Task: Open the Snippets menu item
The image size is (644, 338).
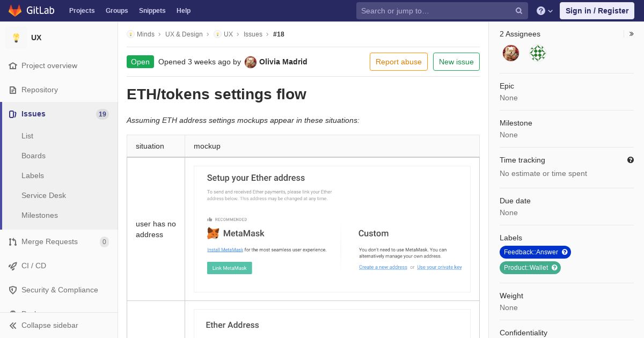Action: 152,11
